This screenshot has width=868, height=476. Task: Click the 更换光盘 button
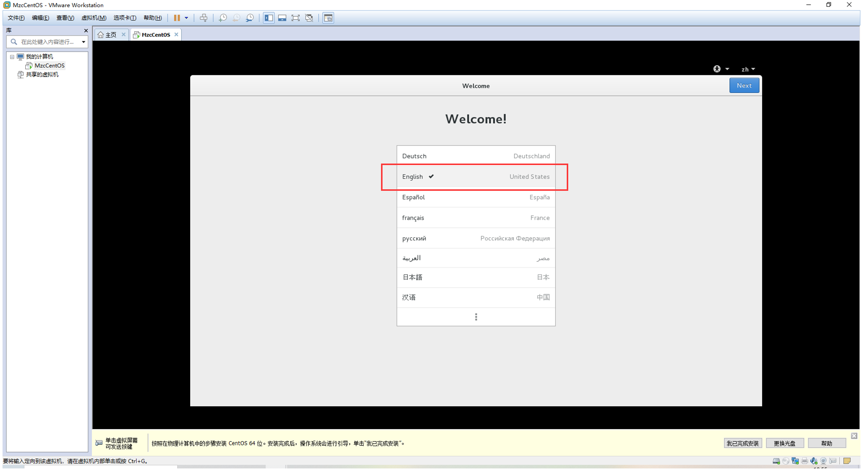tap(785, 444)
